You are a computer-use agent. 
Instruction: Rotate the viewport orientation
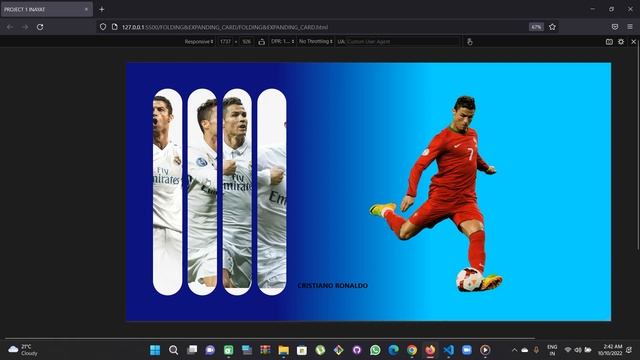pos(262,42)
